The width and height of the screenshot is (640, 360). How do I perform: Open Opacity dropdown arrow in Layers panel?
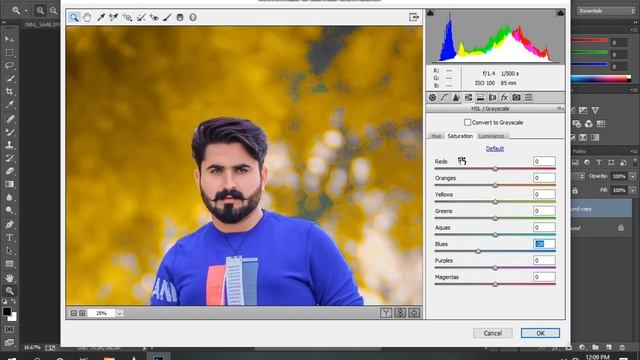click(632, 176)
